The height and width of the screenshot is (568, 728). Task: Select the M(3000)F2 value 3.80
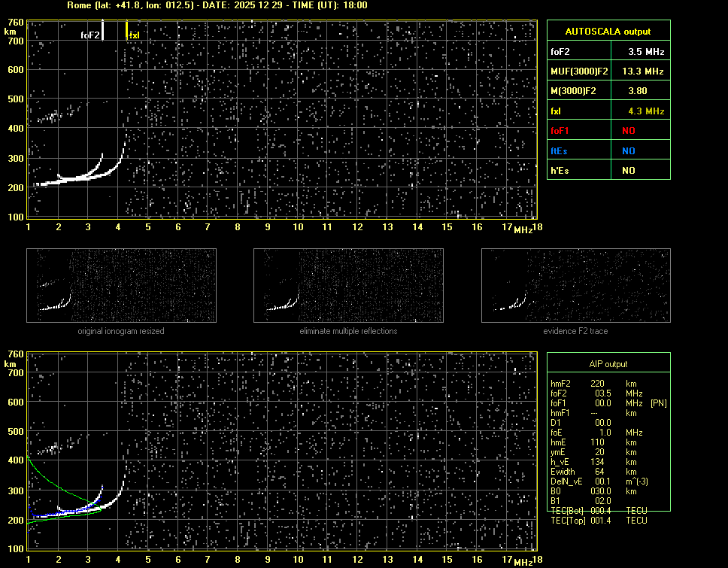(x=638, y=91)
